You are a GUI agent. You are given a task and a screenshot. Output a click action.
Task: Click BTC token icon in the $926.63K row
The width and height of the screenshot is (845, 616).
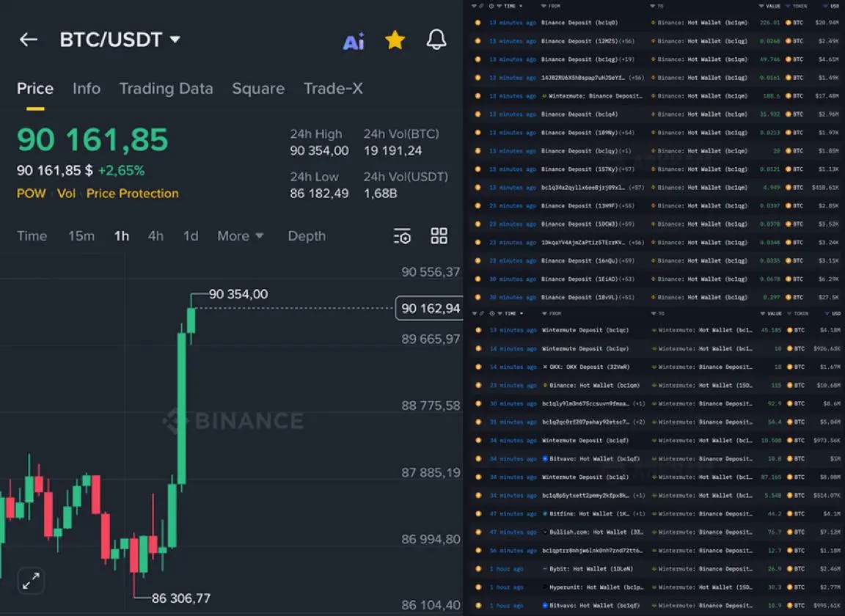tap(789, 348)
